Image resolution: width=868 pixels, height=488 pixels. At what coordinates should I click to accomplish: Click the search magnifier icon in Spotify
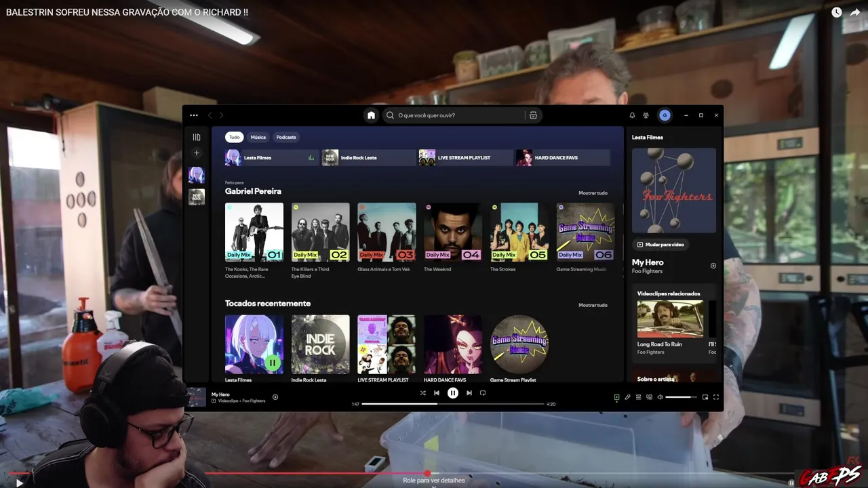pos(390,115)
